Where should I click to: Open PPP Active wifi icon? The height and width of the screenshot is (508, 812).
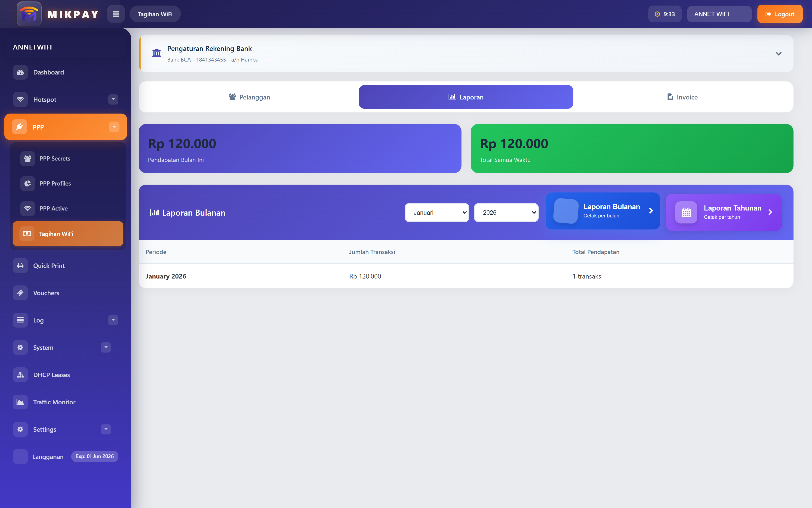(28, 208)
